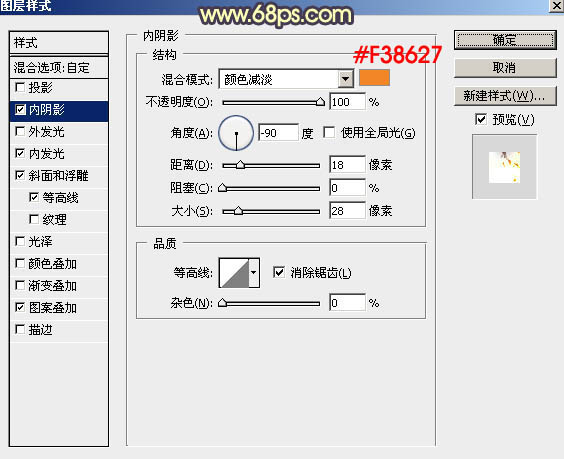
Task: Enable the 投影 checkbox
Action: click(20, 87)
